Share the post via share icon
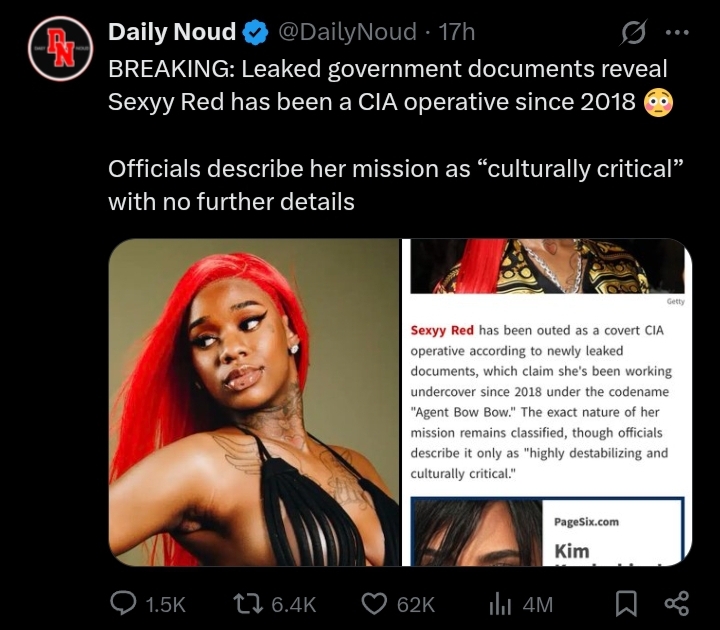The height and width of the screenshot is (630, 720). coord(677,603)
